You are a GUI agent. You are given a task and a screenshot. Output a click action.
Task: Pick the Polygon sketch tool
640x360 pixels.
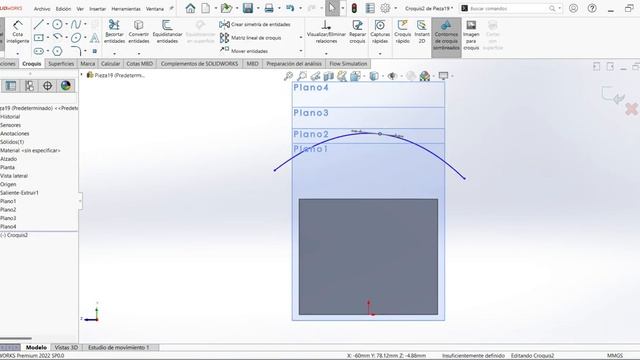point(57,51)
